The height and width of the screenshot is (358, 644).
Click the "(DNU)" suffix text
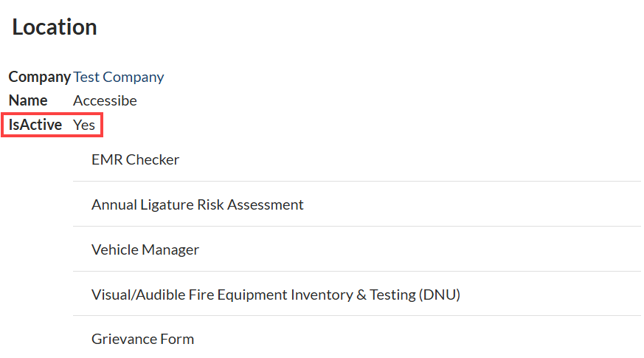pos(438,295)
